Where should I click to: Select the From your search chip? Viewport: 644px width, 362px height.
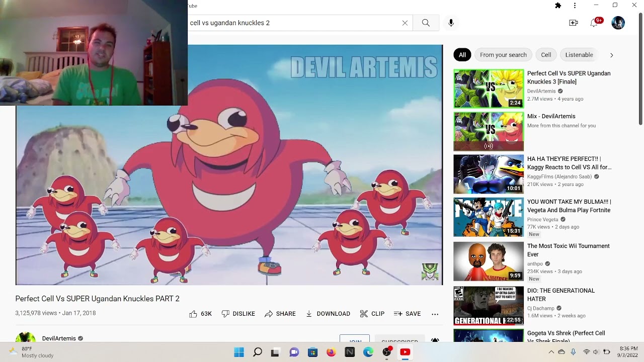point(503,55)
